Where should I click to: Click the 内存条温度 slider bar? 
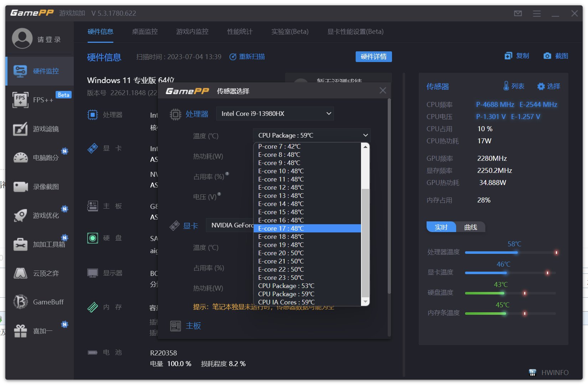[x=510, y=313]
